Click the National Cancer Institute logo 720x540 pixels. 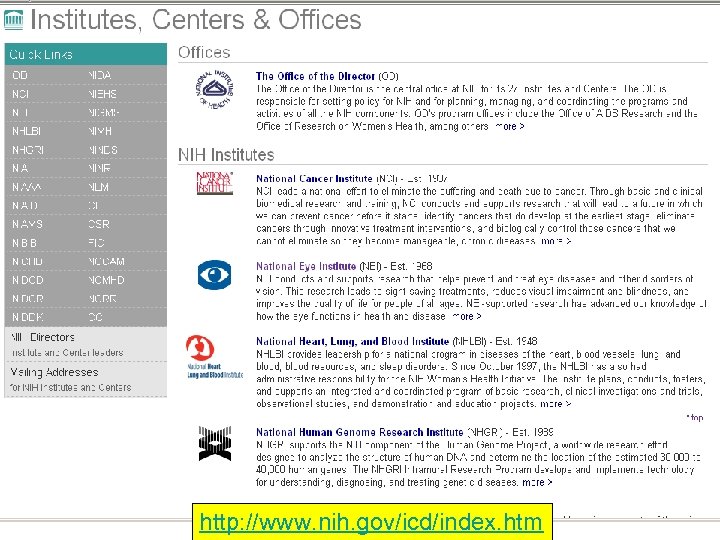click(x=214, y=183)
